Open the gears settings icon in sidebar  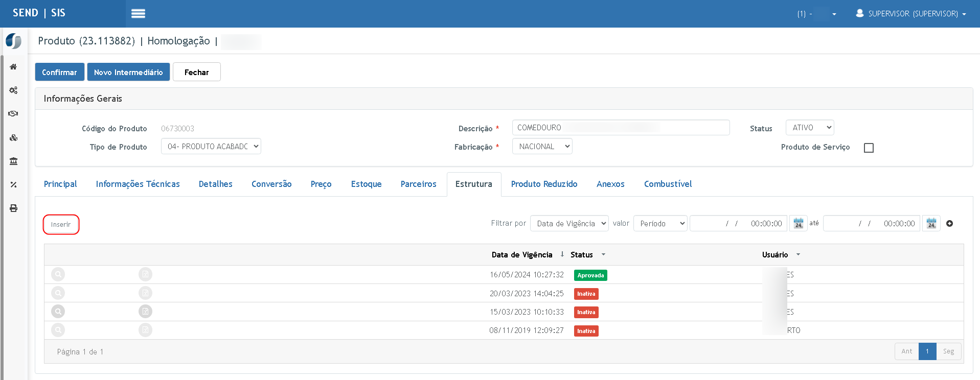click(13, 90)
